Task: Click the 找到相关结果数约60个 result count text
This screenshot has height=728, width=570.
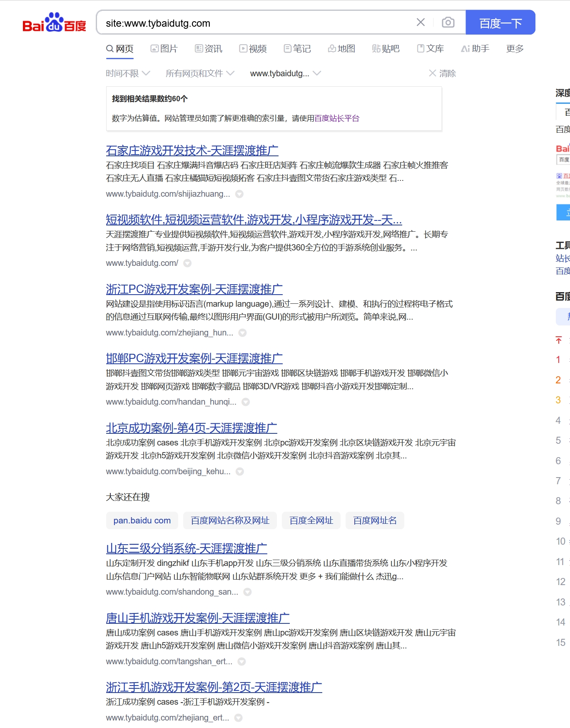Action: click(x=150, y=99)
